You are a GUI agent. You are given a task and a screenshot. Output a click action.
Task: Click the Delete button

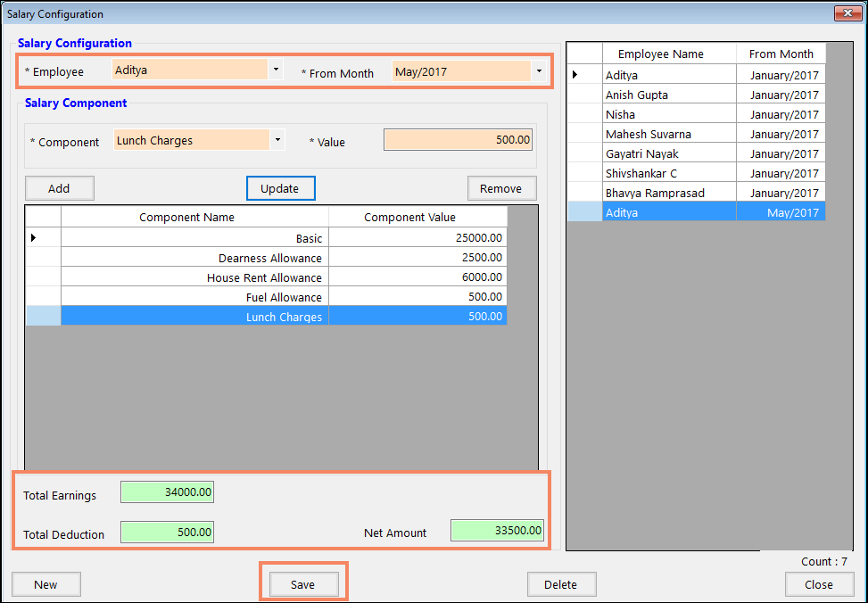pos(561,584)
